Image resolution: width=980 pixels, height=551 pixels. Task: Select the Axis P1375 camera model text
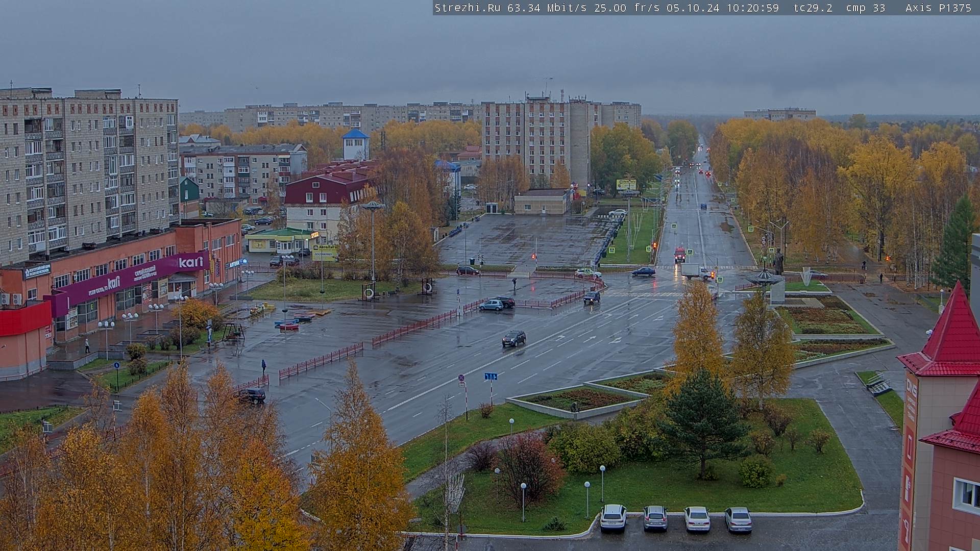938,8
